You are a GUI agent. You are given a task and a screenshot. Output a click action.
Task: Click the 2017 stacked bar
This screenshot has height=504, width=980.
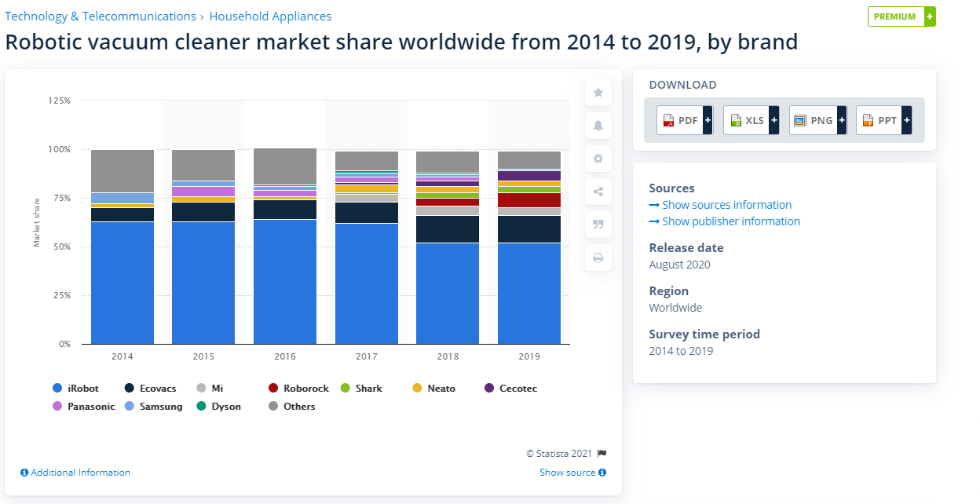pos(367,247)
